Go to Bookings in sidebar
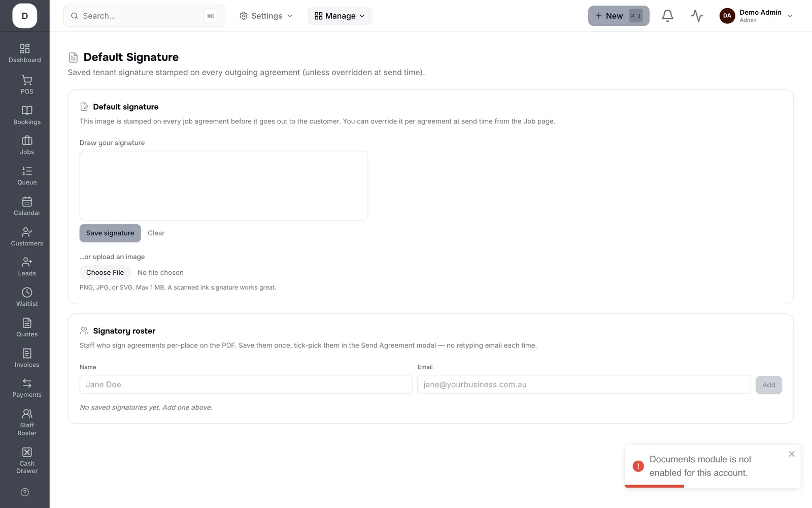This screenshot has height=508, width=812. point(27,115)
